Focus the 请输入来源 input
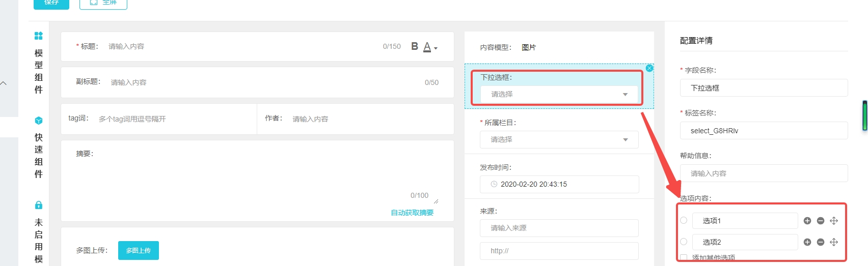868x266 pixels. [x=559, y=228]
